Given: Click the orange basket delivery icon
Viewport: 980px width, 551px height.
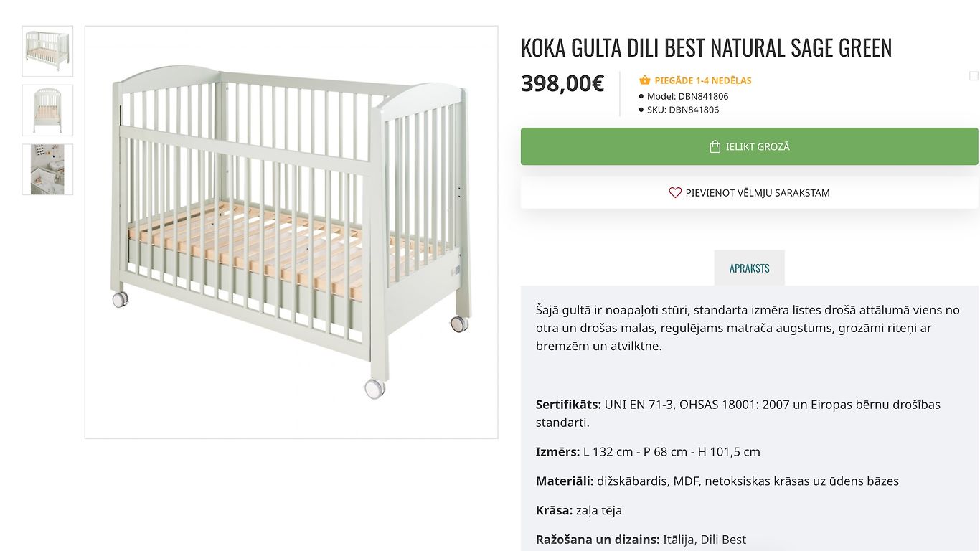Looking at the screenshot, I should pyautogui.click(x=644, y=80).
